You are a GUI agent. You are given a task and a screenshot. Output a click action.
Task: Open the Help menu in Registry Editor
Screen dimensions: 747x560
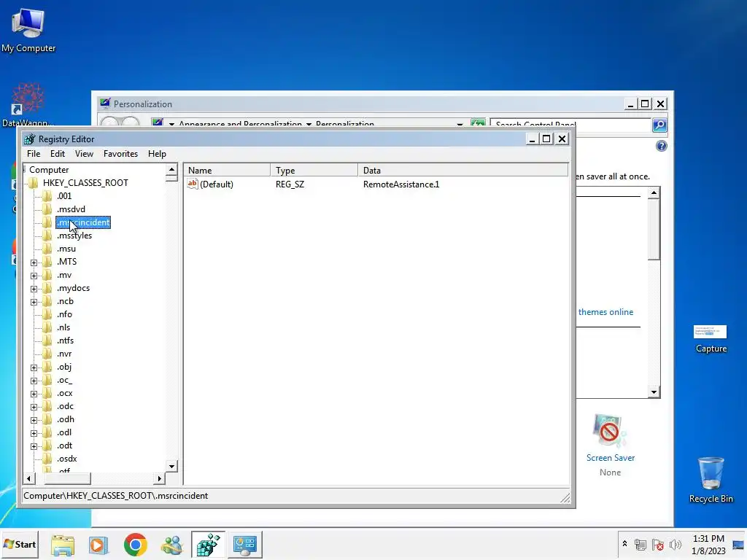[x=157, y=154]
